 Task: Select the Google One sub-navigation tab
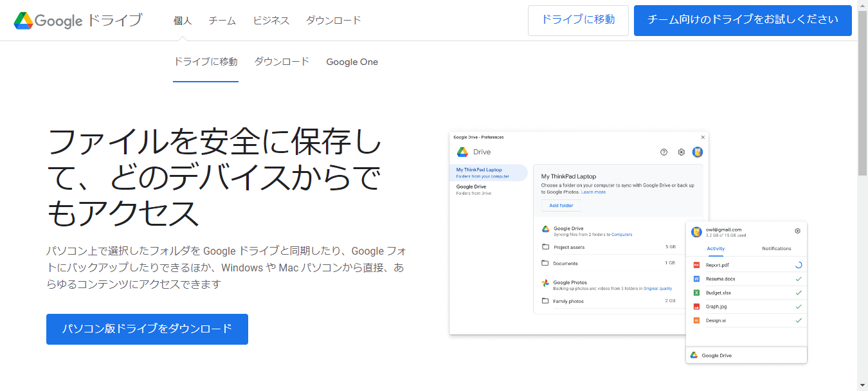pos(352,62)
